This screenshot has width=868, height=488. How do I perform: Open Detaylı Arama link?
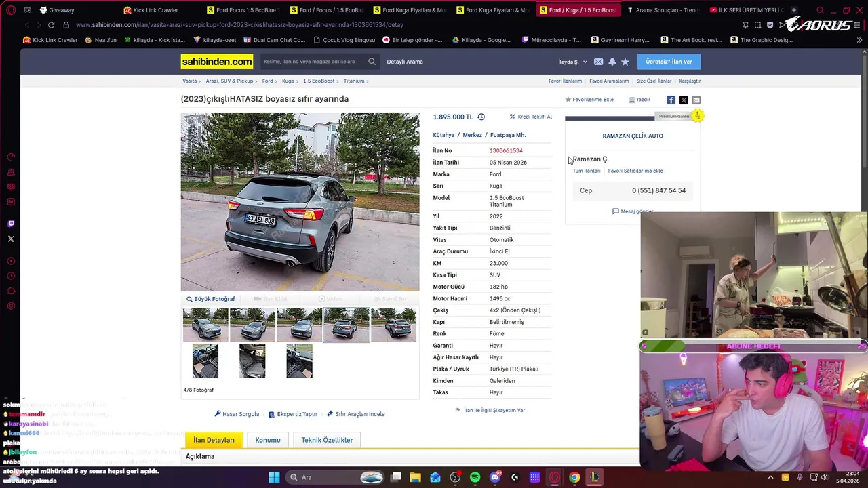click(405, 62)
